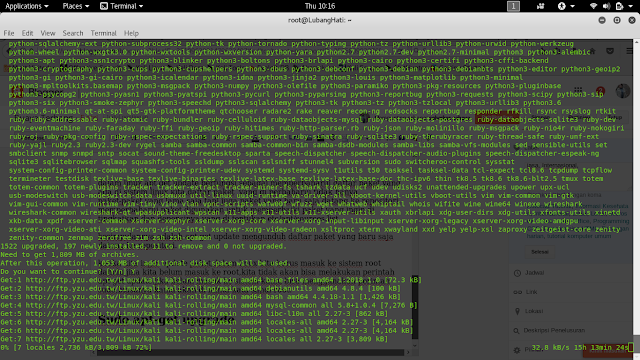
Task: Click the Get:3 bash download line
Action: (x=200, y=297)
